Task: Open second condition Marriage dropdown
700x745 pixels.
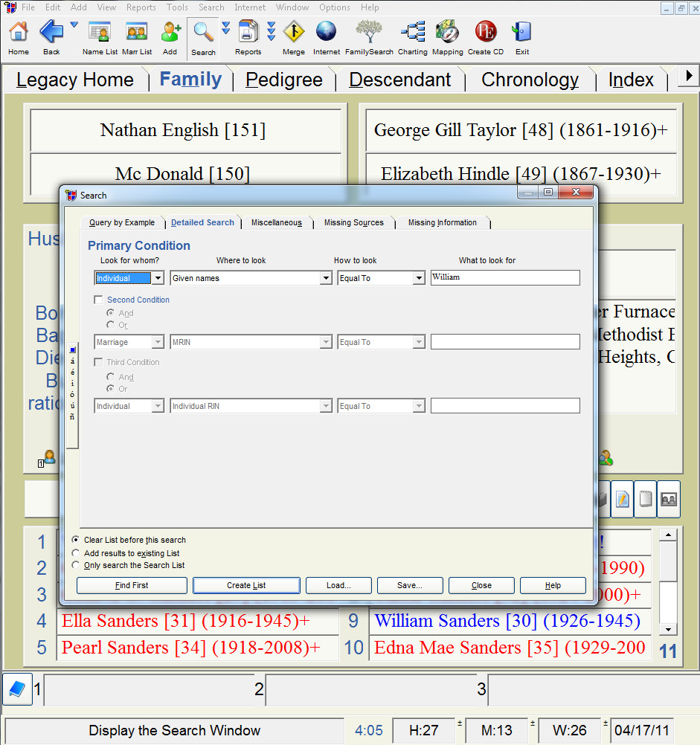Action: [x=158, y=341]
